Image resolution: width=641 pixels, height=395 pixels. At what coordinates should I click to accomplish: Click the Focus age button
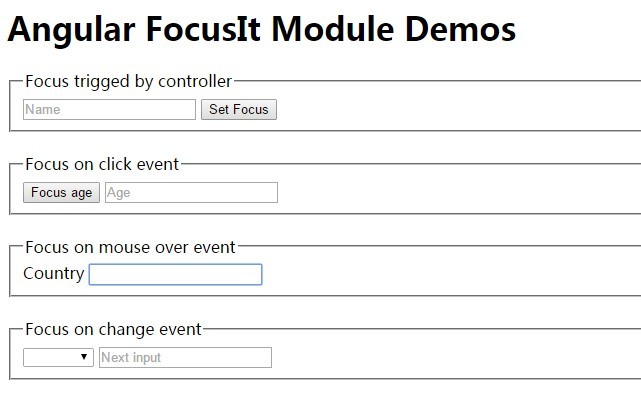pos(61,193)
